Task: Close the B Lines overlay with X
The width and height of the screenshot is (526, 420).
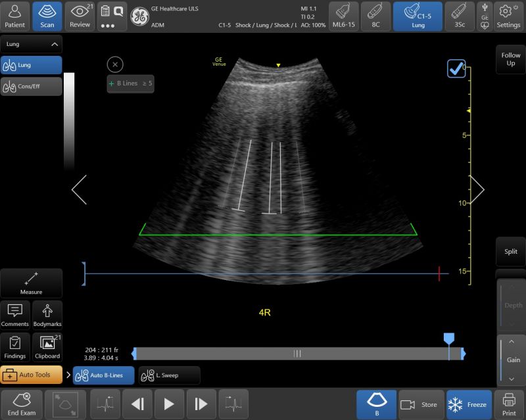Action: pyautogui.click(x=115, y=64)
